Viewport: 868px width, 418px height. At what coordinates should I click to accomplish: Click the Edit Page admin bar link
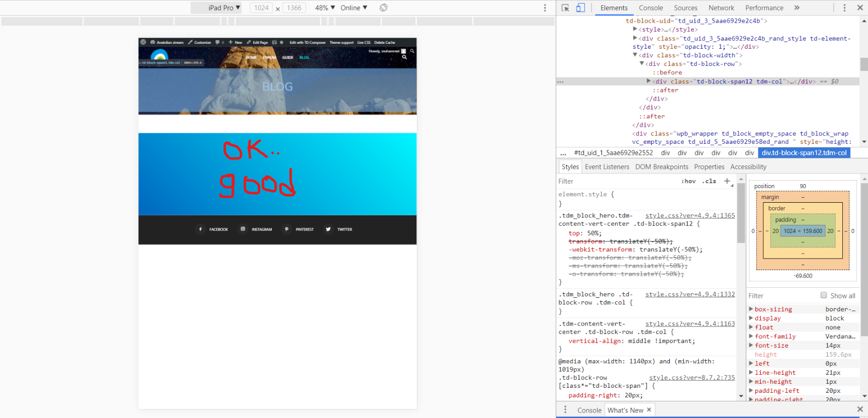(x=257, y=42)
